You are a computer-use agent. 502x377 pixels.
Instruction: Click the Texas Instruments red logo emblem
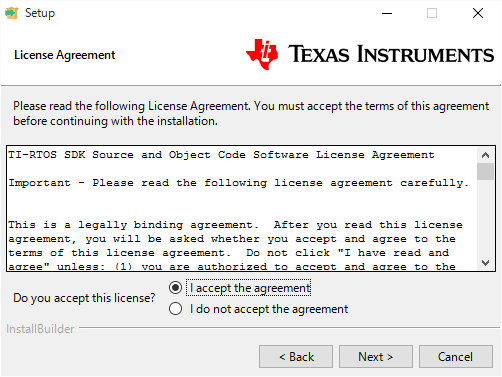(x=262, y=54)
